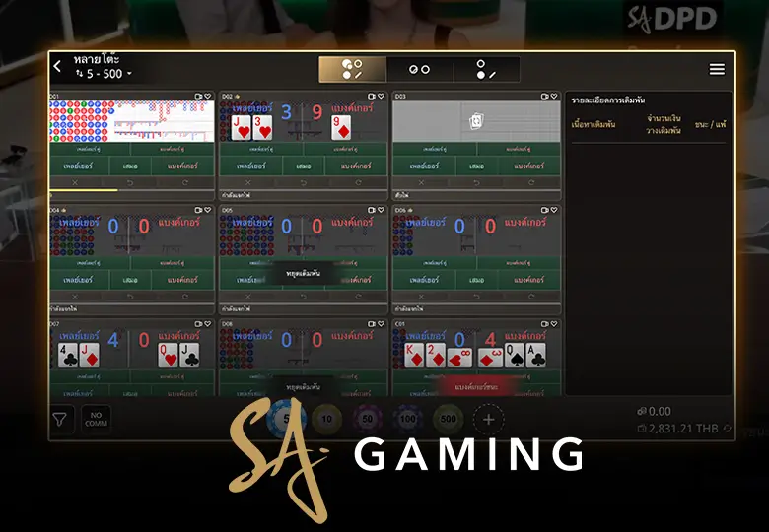This screenshot has width=769, height=532.
Task: Open the camera view for table D08
Action: tap(372, 324)
